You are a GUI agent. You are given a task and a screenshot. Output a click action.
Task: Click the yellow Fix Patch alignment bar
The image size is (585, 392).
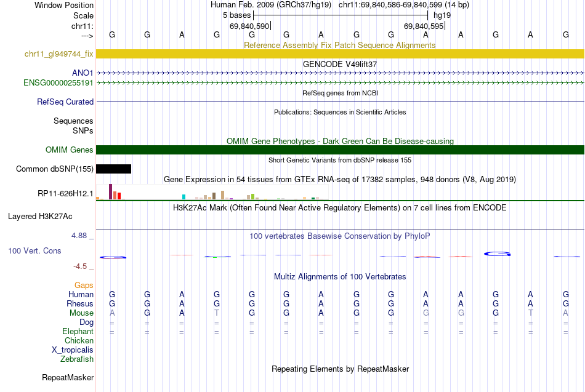coord(341,54)
